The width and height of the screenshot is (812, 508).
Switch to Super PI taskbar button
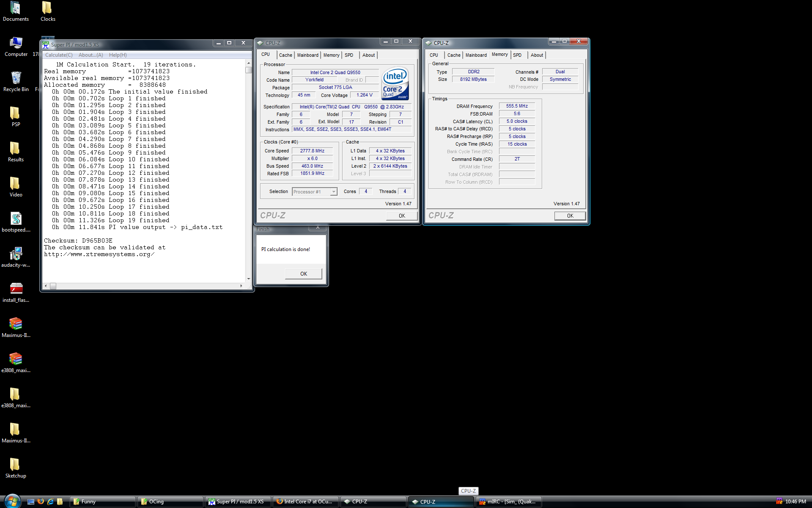tap(238, 502)
